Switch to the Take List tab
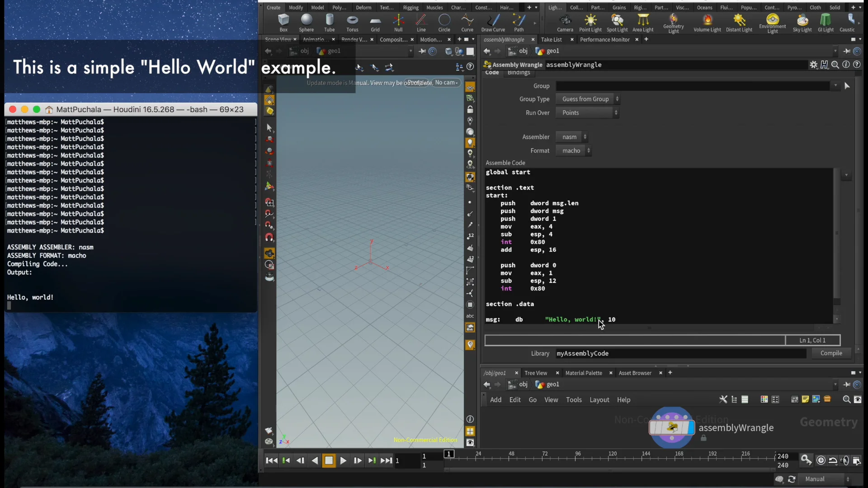This screenshot has width=868, height=488. (x=552, y=40)
